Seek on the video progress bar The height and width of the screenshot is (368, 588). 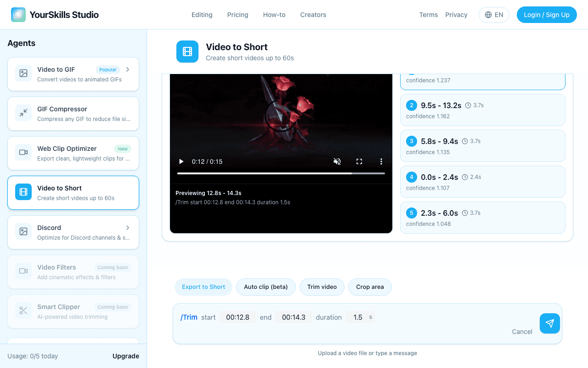point(281,173)
